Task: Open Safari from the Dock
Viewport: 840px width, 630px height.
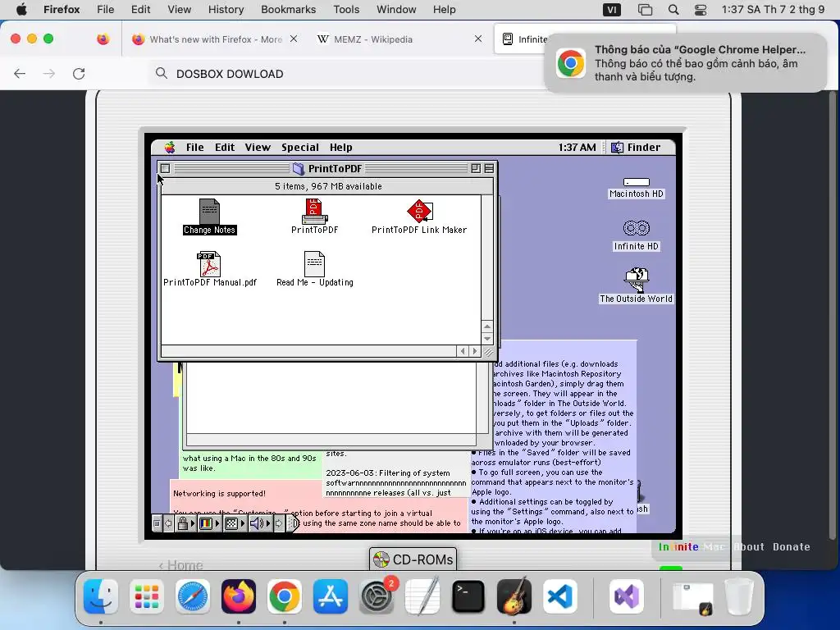Action: coord(192,596)
